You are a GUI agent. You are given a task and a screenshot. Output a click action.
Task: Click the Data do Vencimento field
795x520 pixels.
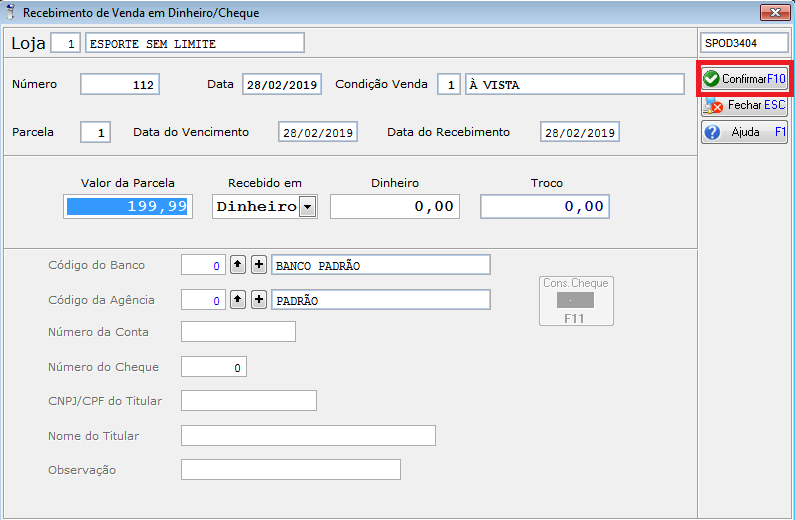point(318,132)
